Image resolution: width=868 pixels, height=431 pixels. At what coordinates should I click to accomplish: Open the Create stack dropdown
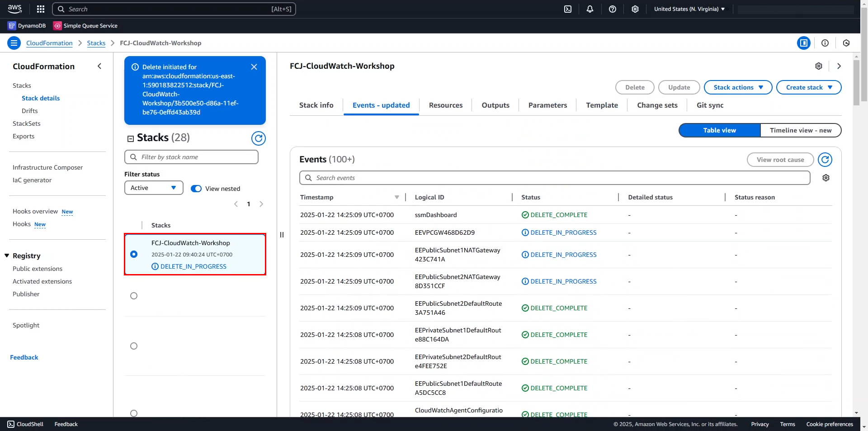coord(809,87)
